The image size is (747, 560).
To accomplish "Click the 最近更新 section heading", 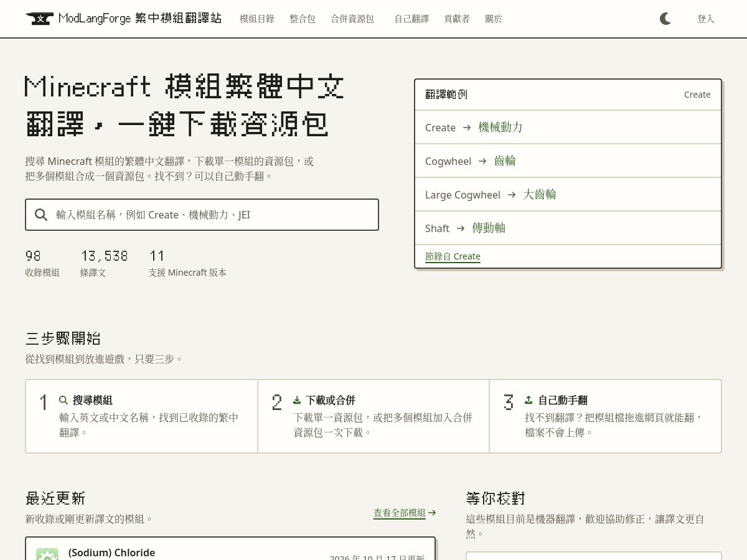I will click(55, 498).
